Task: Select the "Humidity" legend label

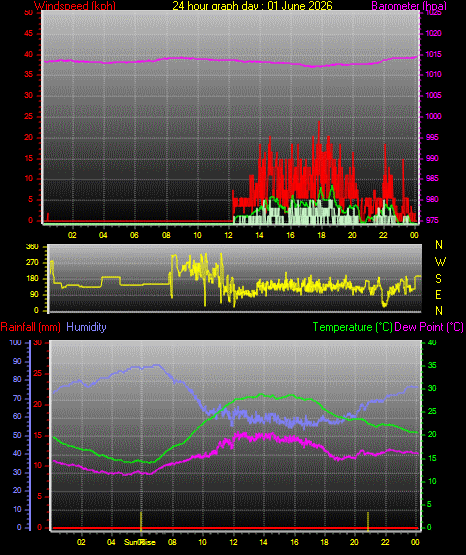Action: (86, 327)
